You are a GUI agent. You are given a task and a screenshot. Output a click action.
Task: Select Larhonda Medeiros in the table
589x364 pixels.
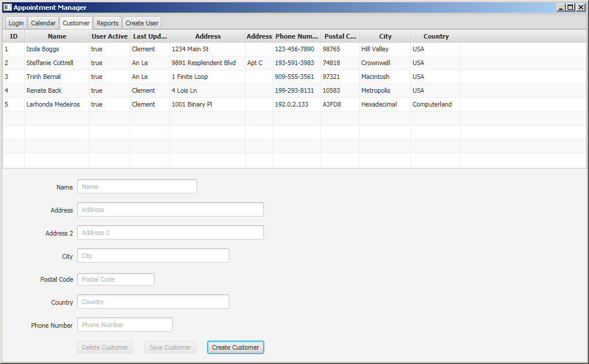[x=53, y=104]
